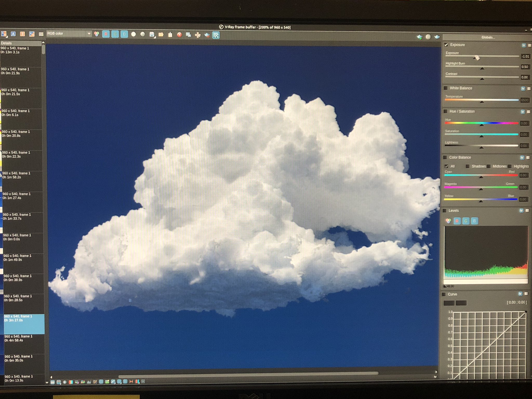Image resolution: width=532 pixels, height=399 pixels.
Task: Open the Hue / Saturation options menu
Action: (x=528, y=112)
